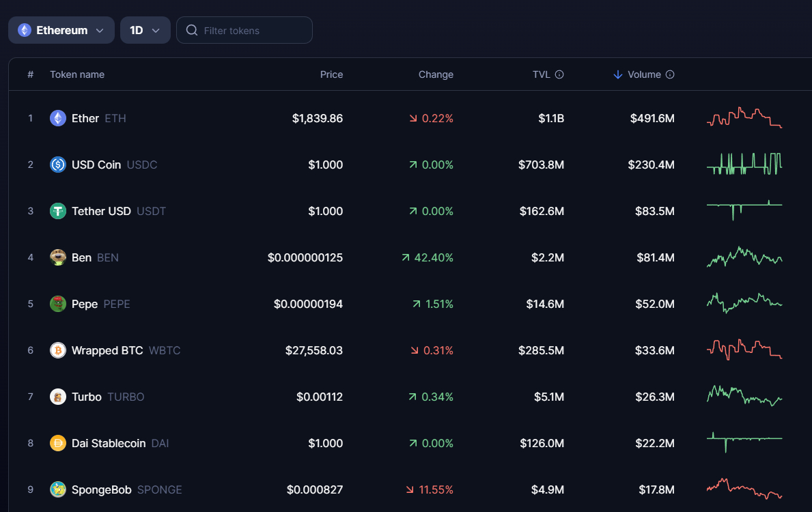Click the SpongeBob sparkline chart
The image size is (812, 512).
point(744,488)
